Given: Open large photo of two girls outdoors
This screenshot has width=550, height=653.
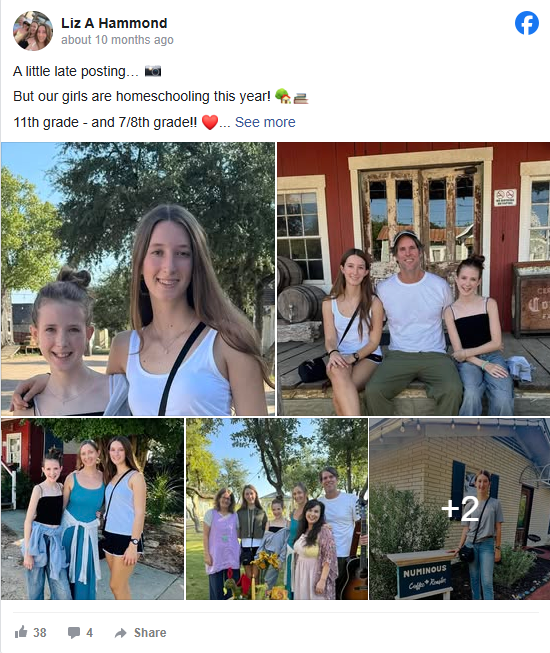Looking at the screenshot, I should [x=138, y=279].
